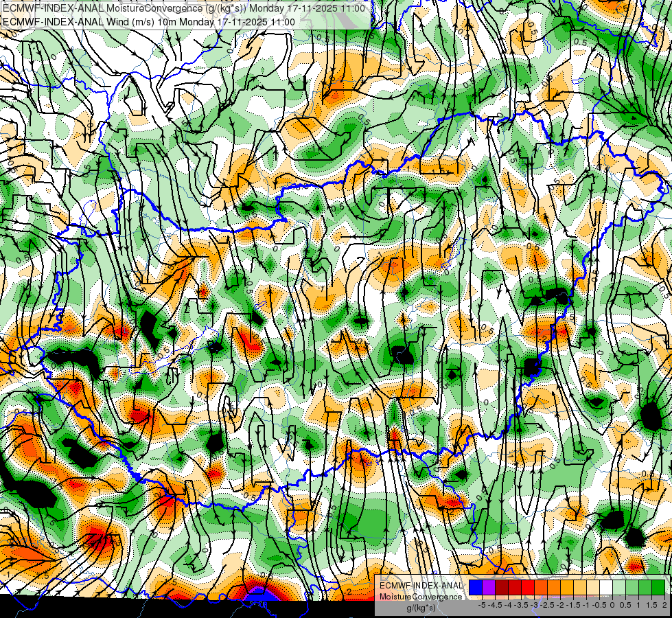Click the white swatch between -0.5 and 0

[606, 587]
